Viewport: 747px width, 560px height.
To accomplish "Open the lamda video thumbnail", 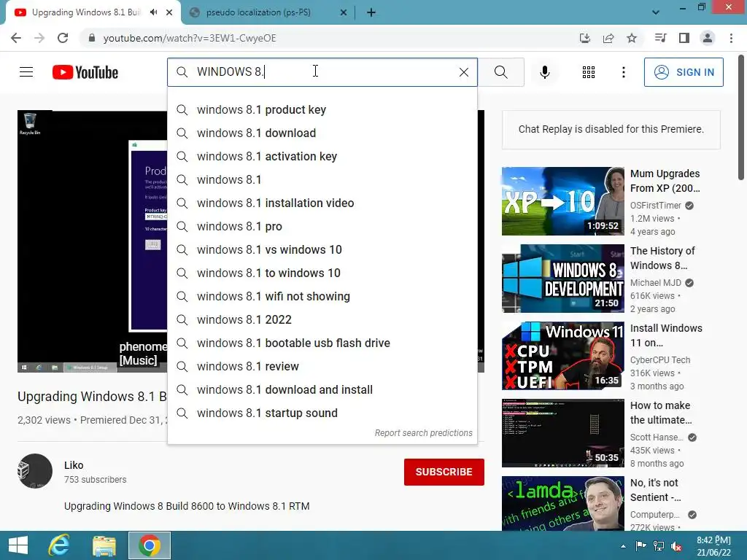I will (x=562, y=503).
